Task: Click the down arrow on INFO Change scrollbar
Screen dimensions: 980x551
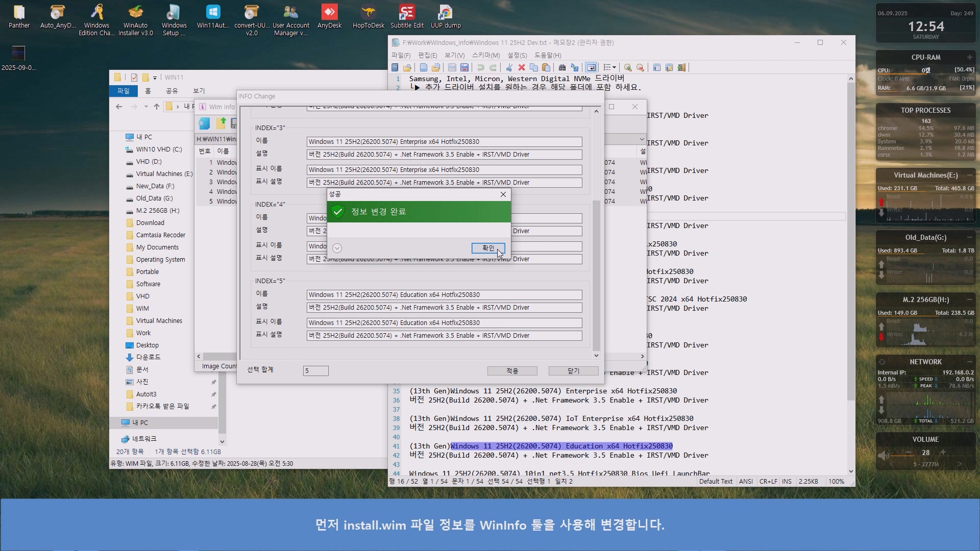Action: pos(596,356)
